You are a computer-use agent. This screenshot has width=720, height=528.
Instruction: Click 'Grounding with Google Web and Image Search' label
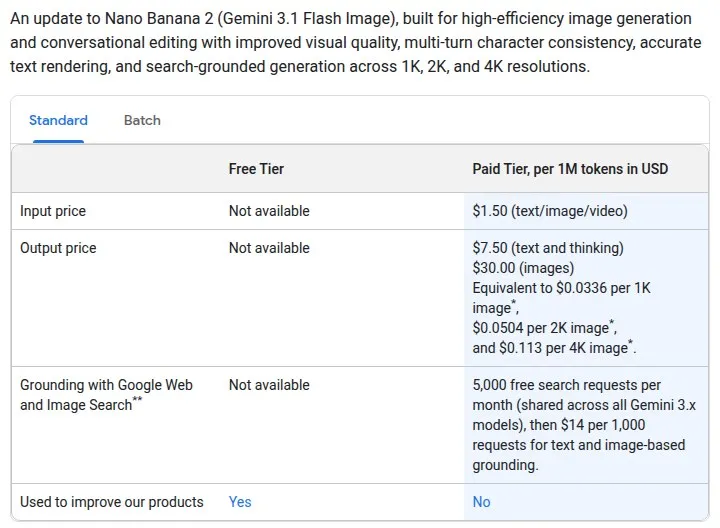(x=106, y=395)
